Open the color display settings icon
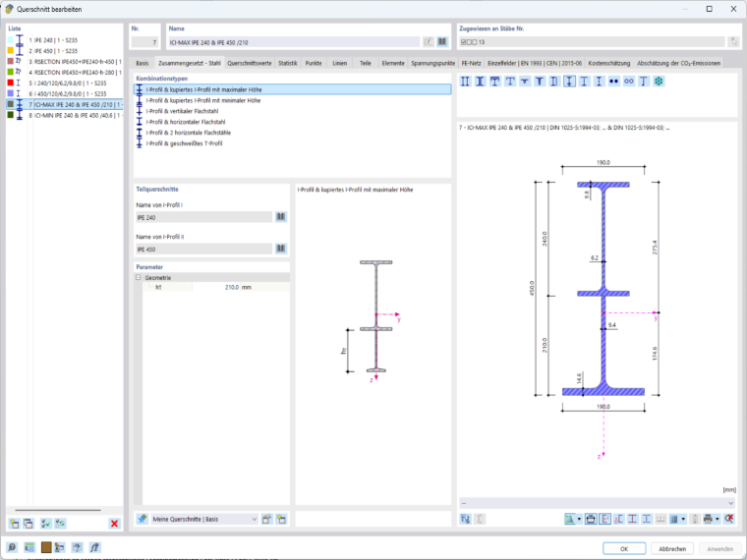Viewport: 747px width, 560px height. (60, 547)
